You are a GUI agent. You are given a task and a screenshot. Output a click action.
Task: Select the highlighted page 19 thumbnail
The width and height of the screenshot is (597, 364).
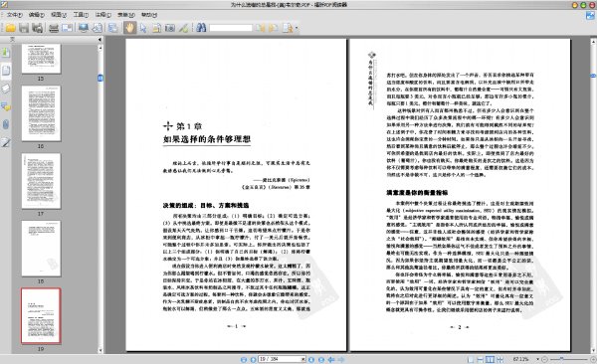(x=41, y=316)
